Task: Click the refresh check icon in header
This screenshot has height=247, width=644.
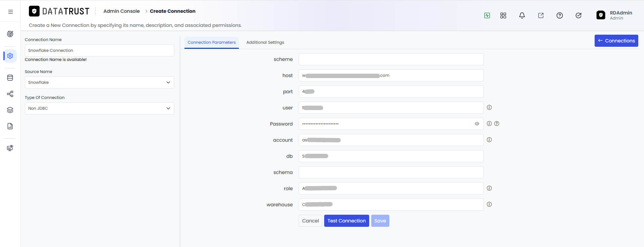Action: (x=578, y=15)
